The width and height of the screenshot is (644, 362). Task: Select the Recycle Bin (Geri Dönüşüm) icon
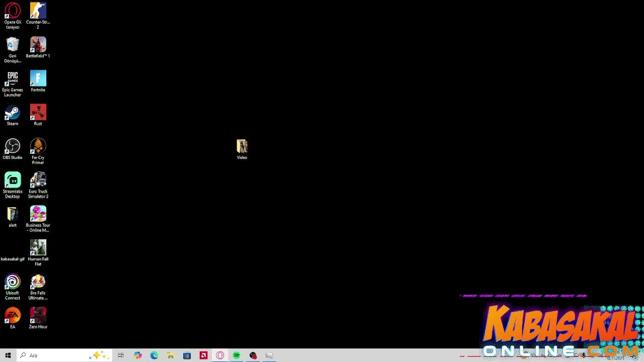point(13,50)
